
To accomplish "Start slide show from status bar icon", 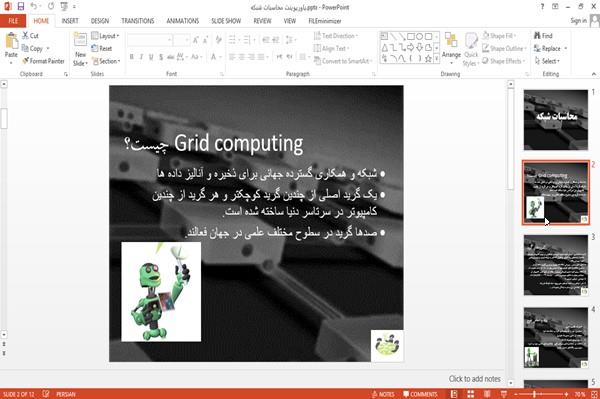I will click(x=504, y=394).
